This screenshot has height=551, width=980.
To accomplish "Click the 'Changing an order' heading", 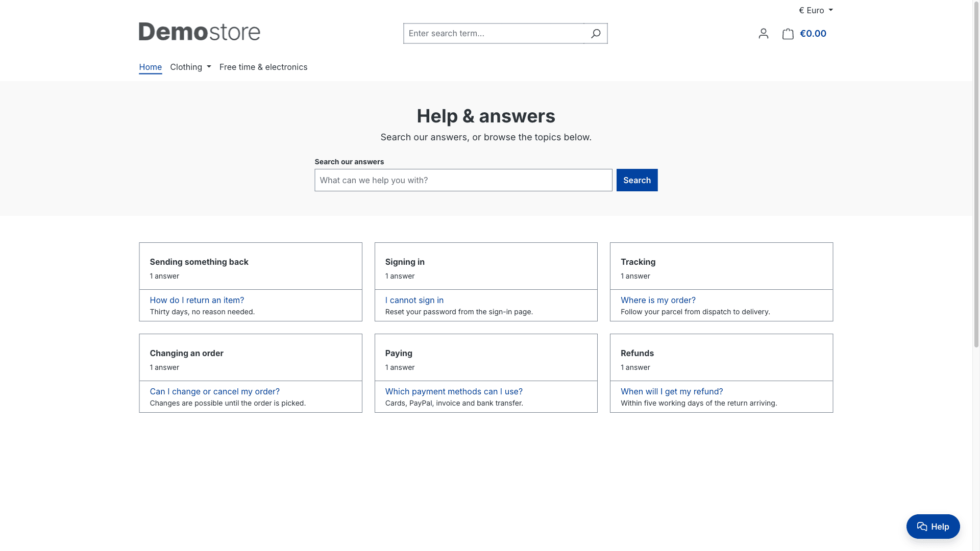I will tap(186, 353).
